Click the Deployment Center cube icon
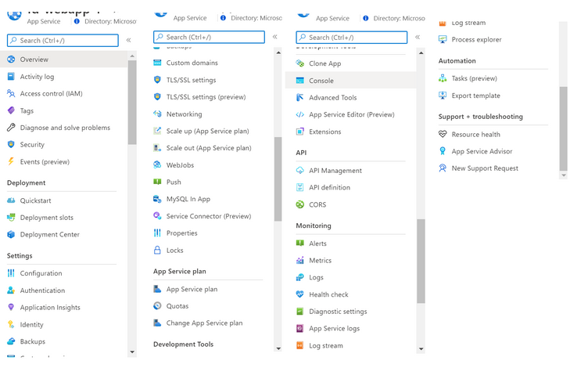This screenshot has height=368, width=588. (x=11, y=234)
